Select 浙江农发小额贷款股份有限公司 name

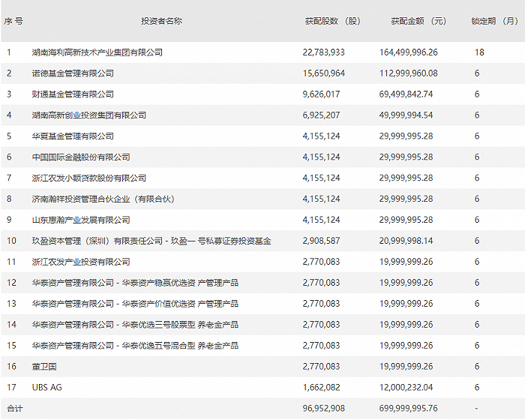[89, 178]
